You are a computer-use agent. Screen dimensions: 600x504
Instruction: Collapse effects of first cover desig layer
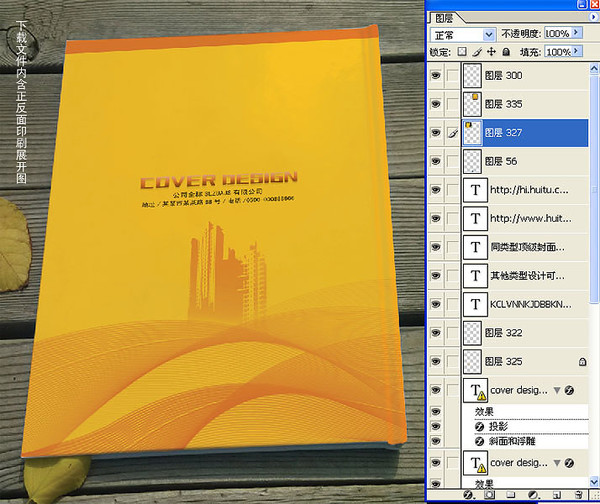(557, 390)
